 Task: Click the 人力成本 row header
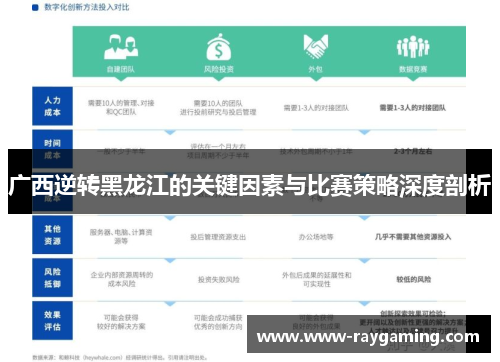click(52, 106)
